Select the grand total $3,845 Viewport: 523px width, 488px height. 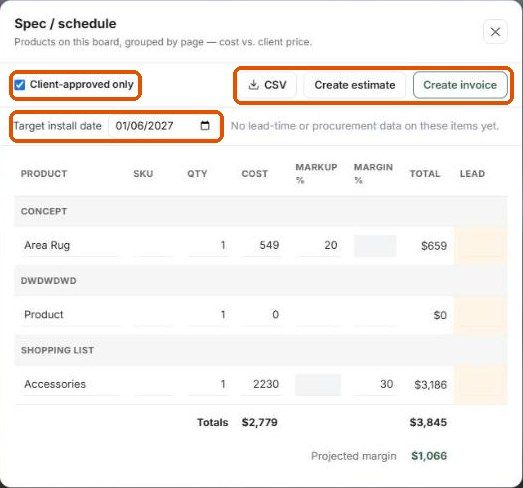(428, 423)
